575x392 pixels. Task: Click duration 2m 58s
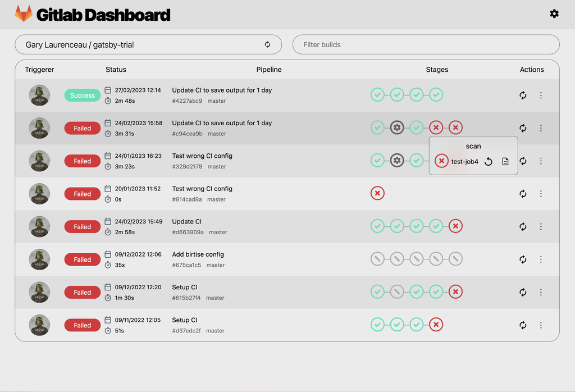(x=125, y=232)
